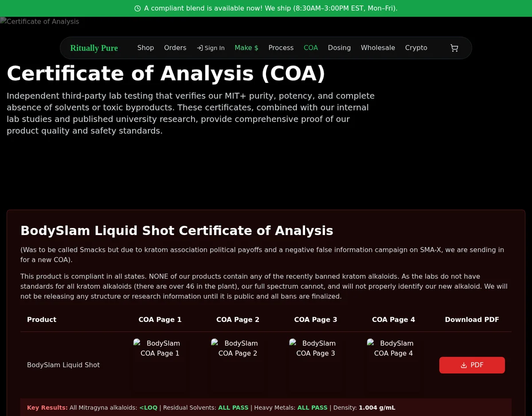Click the density value '1.004 g/mL'
The image size is (532, 416).
[377, 408]
